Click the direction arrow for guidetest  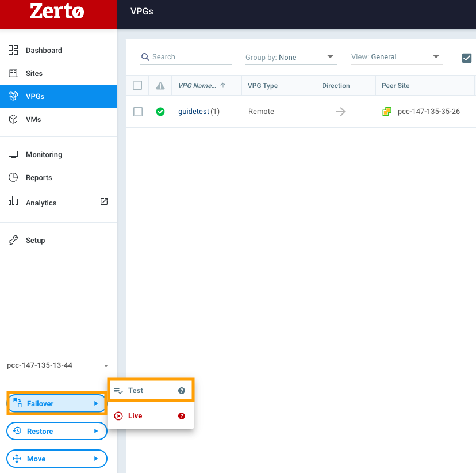(340, 112)
